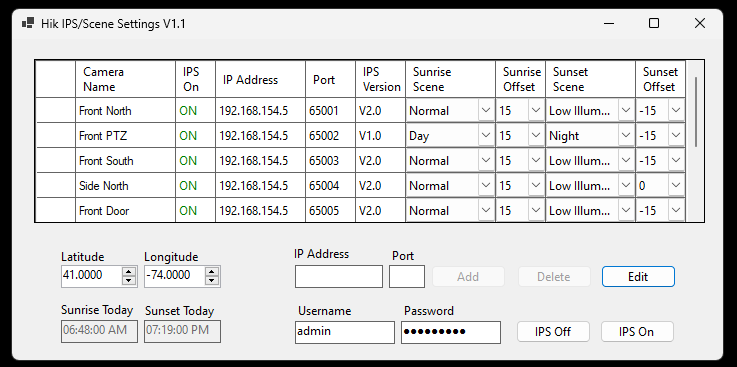
Task: Select the Side North camera name cell
Action: click(x=125, y=186)
